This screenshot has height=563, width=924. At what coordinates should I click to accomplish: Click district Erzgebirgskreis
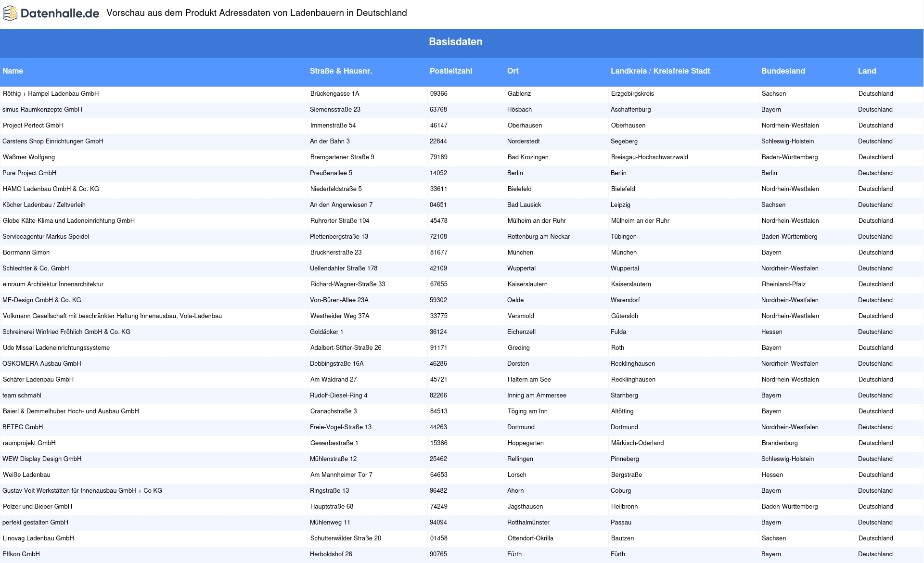633,93
